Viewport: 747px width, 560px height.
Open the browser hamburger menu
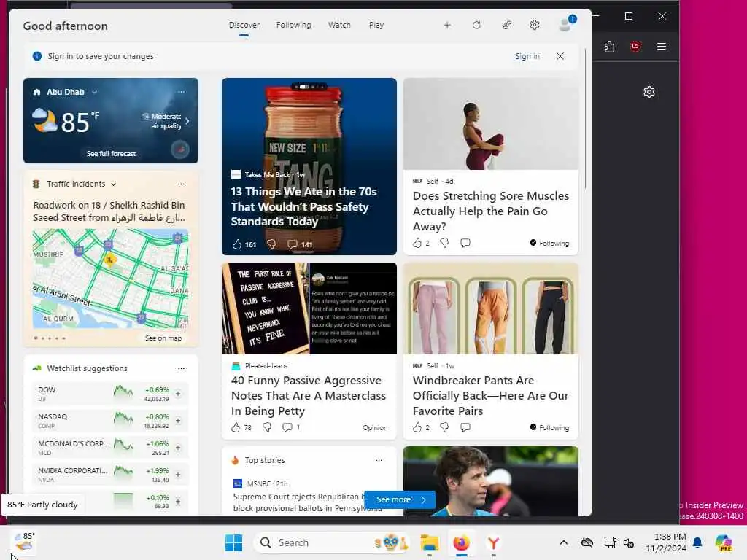point(661,47)
